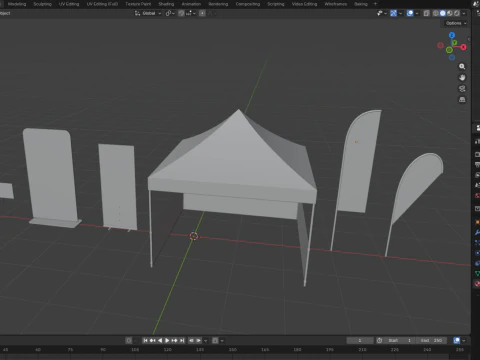Click frame 150 on the timeline ruler
This screenshot has height=360, width=480.
[233, 350]
